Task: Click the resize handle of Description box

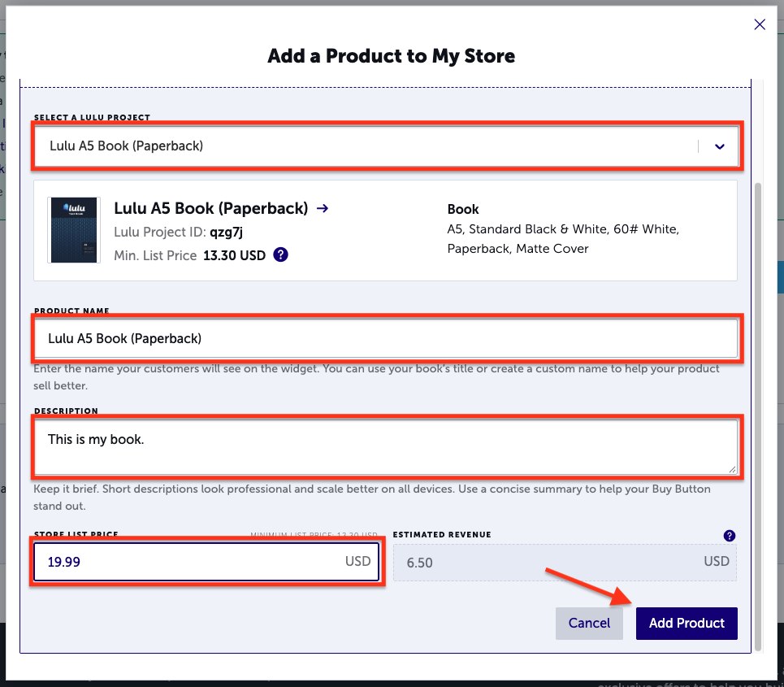Action: 733,469
